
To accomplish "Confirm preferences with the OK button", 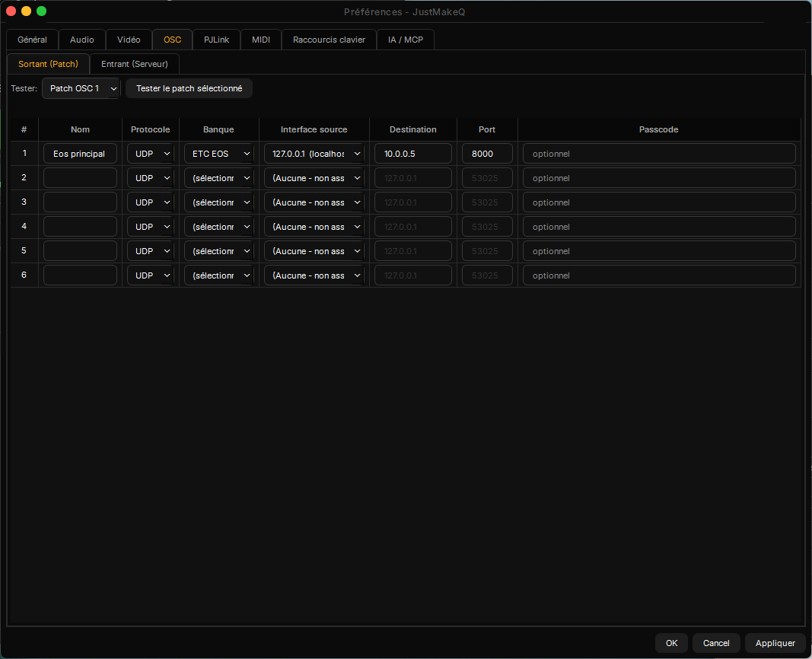I will [x=672, y=643].
